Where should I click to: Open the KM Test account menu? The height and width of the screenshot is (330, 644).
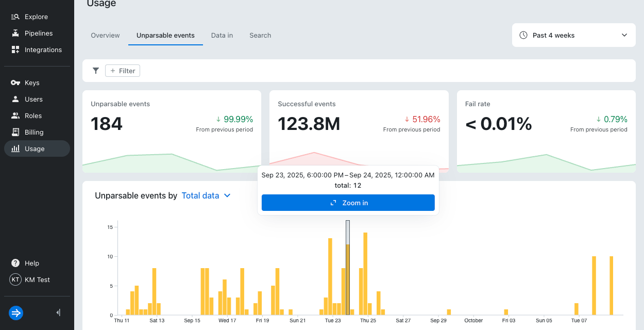(x=30, y=280)
